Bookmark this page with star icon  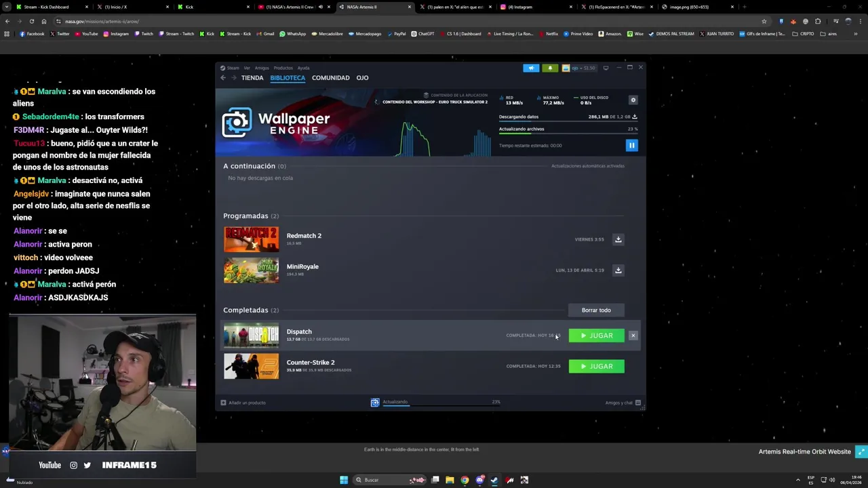point(764,21)
